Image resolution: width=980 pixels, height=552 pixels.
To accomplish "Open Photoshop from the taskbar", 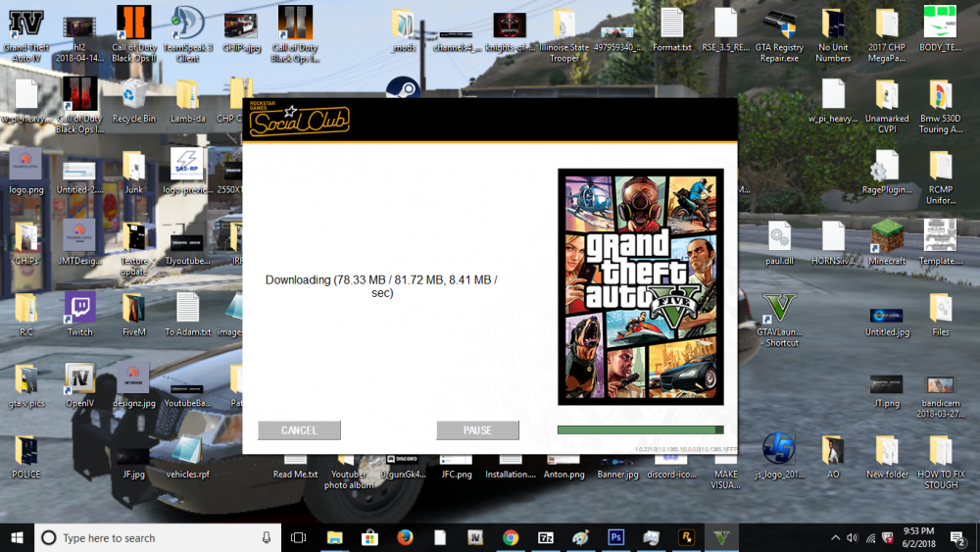I will coord(615,537).
